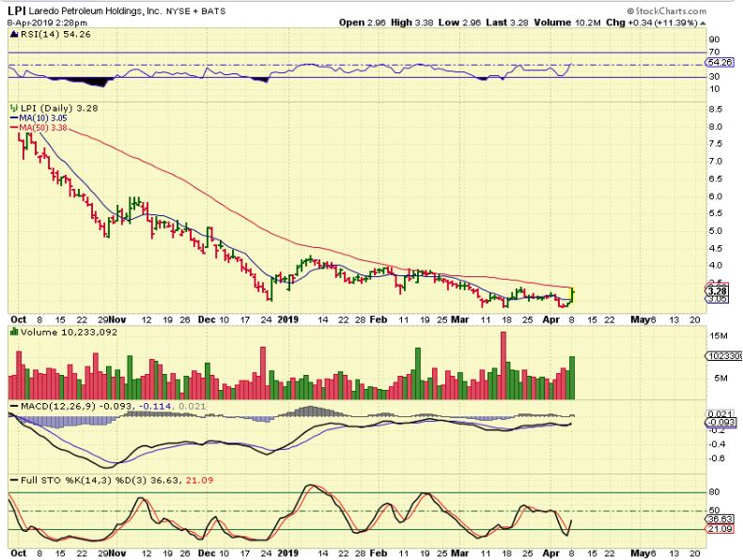The height and width of the screenshot is (560, 743).
Task: Click the LPI (Daily) candlestick legend icon
Action: (14, 108)
